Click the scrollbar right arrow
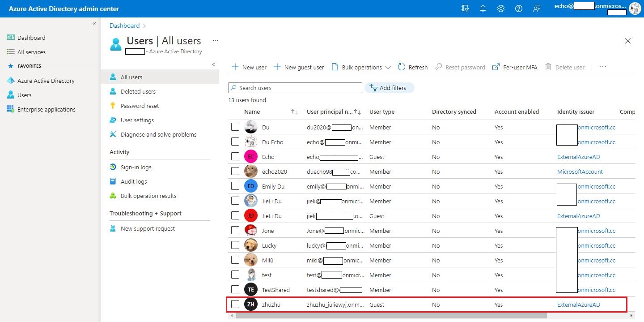The width and height of the screenshot is (644, 322). click(631, 316)
